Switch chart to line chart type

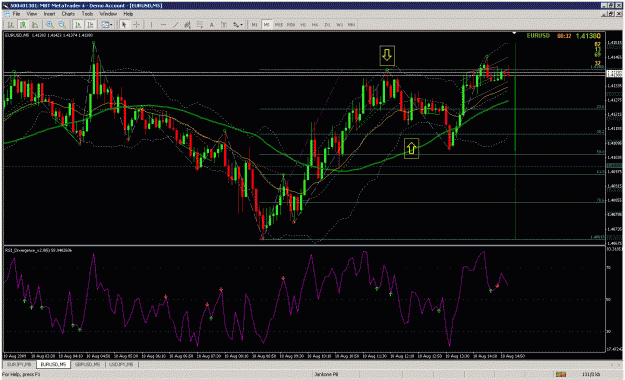35,25
